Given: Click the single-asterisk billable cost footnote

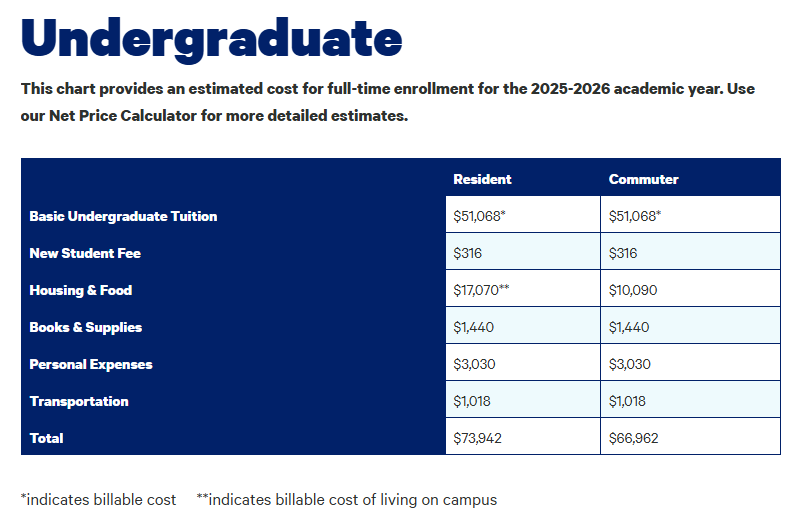Looking at the screenshot, I should coord(99,499).
